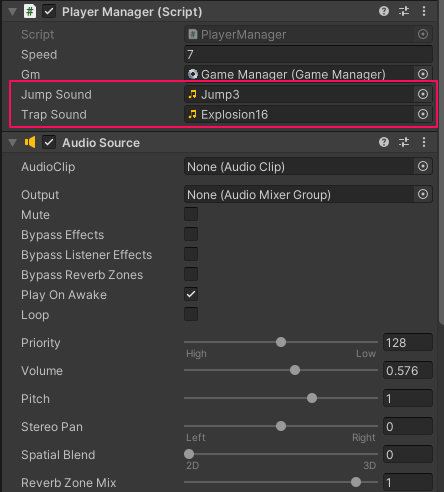Enable the Loop checkbox
444x492 pixels.
click(x=191, y=314)
